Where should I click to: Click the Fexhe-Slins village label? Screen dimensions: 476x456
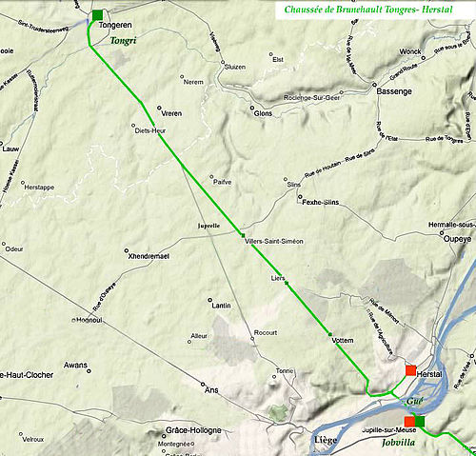click(x=320, y=202)
